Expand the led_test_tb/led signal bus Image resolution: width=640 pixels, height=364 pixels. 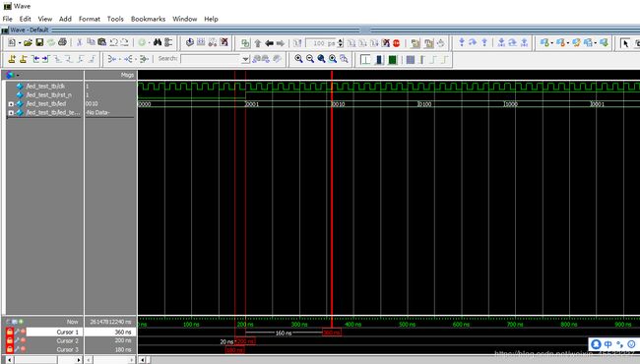[x=11, y=104]
